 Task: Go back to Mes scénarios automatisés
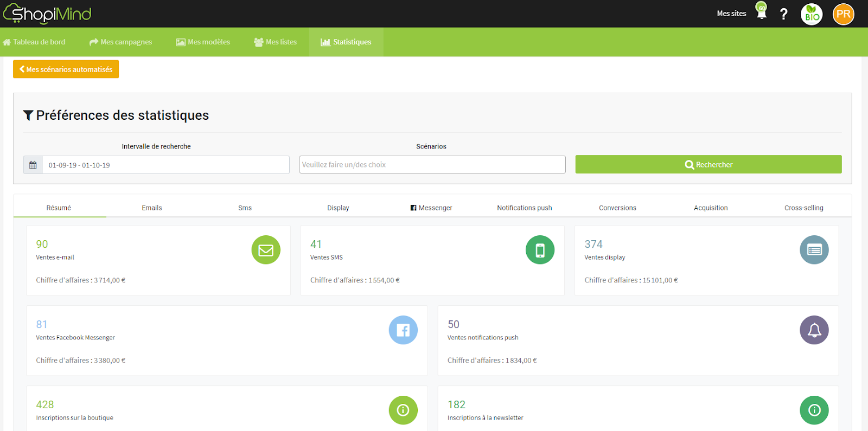[x=66, y=69]
